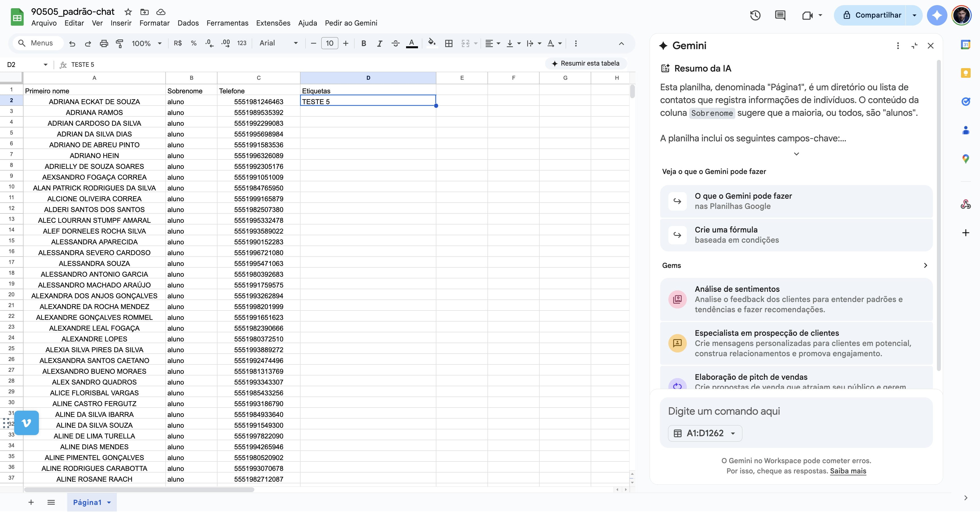Viewport: 980px width, 512px height.
Task: Click Resumir esta tabela button
Action: 586,63
